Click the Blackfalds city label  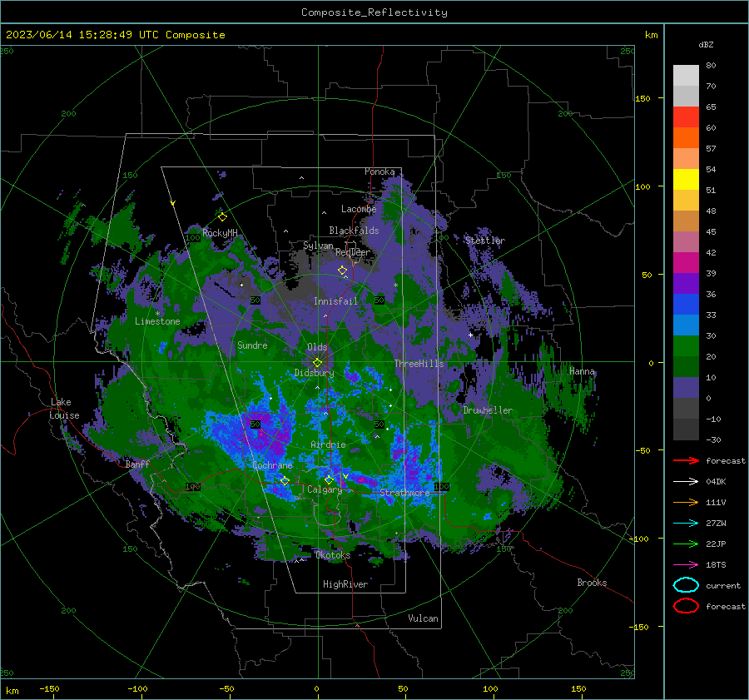coord(354,231)
